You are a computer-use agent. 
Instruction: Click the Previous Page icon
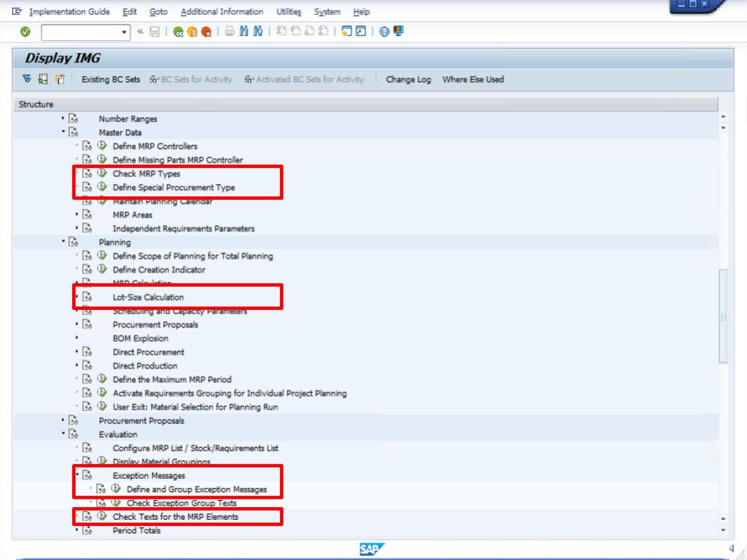pos(295,32)
